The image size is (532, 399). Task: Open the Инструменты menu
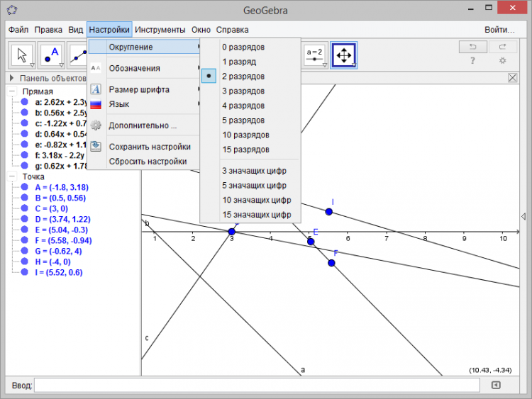click(x=160, y=30)
